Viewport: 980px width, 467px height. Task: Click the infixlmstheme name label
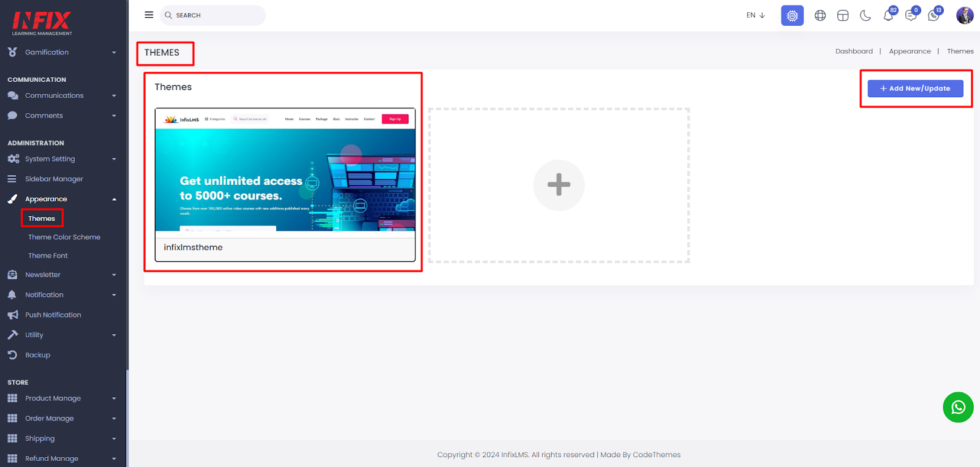point(193,247)
